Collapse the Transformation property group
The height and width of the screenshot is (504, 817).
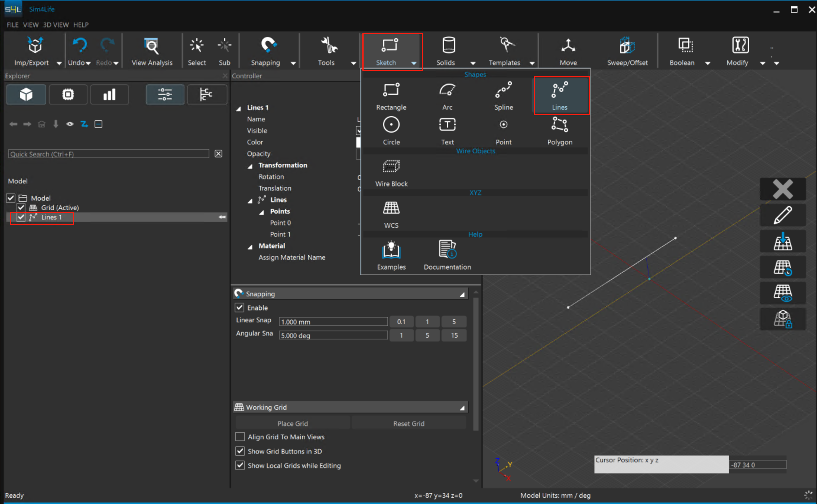pos(250,166)
